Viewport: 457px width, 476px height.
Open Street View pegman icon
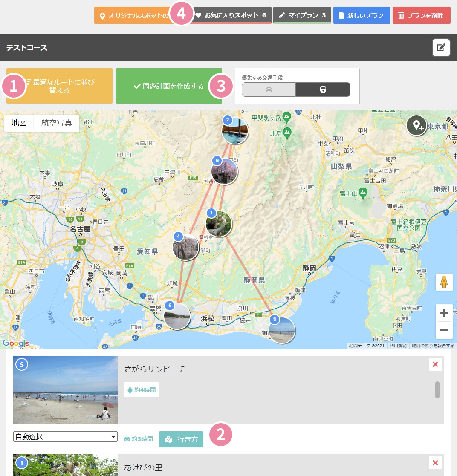(444, 282)
